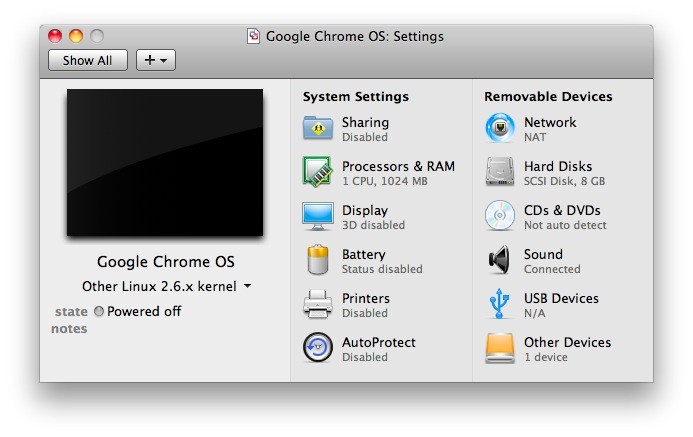Minimize the window with yellow button
Screen dimensions: 693x437
coord(76,36)
